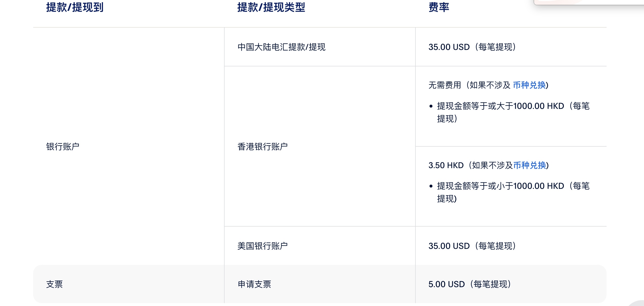Click the 无需费用 fee text

tap(445, 85)
